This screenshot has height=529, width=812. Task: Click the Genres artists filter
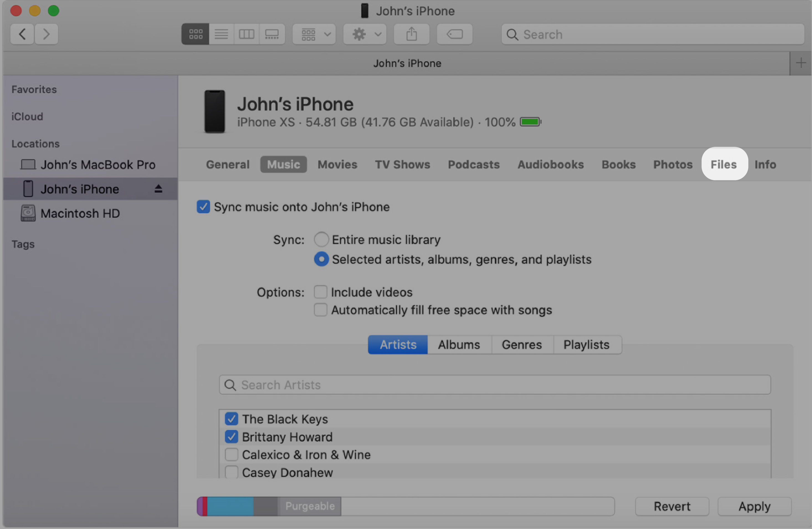pyautogui.click(x=521, y=344)
